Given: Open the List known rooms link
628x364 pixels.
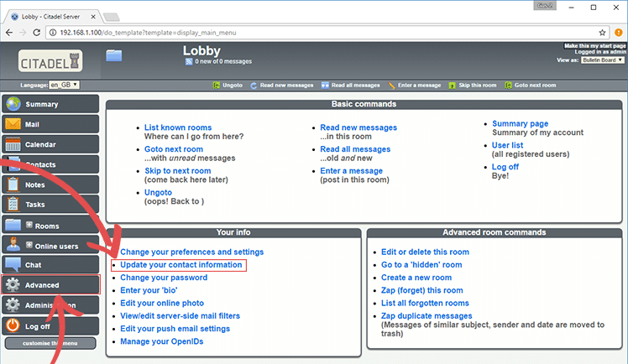Looking at the screenshot, I should [178, 127].
